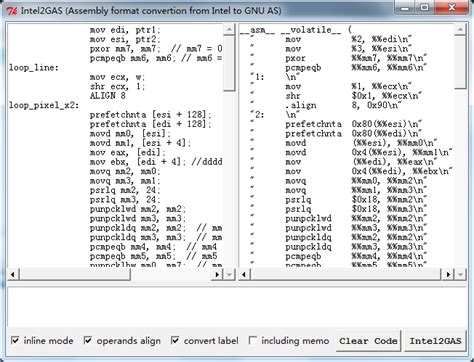474x362 pixels.
Task: Click up arrow of right pane vertical scrollbar
Action: coord(460,29)
